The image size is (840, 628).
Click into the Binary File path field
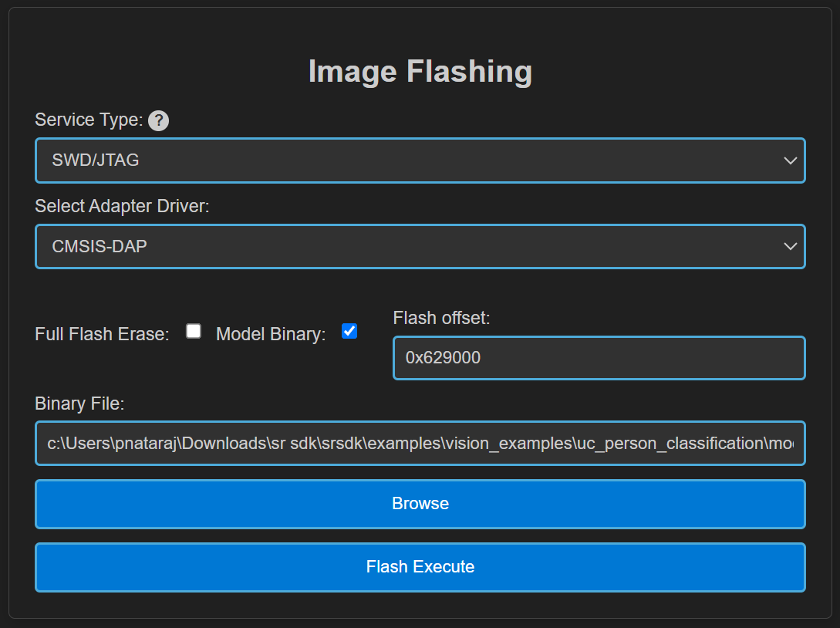tap(420, 444)
